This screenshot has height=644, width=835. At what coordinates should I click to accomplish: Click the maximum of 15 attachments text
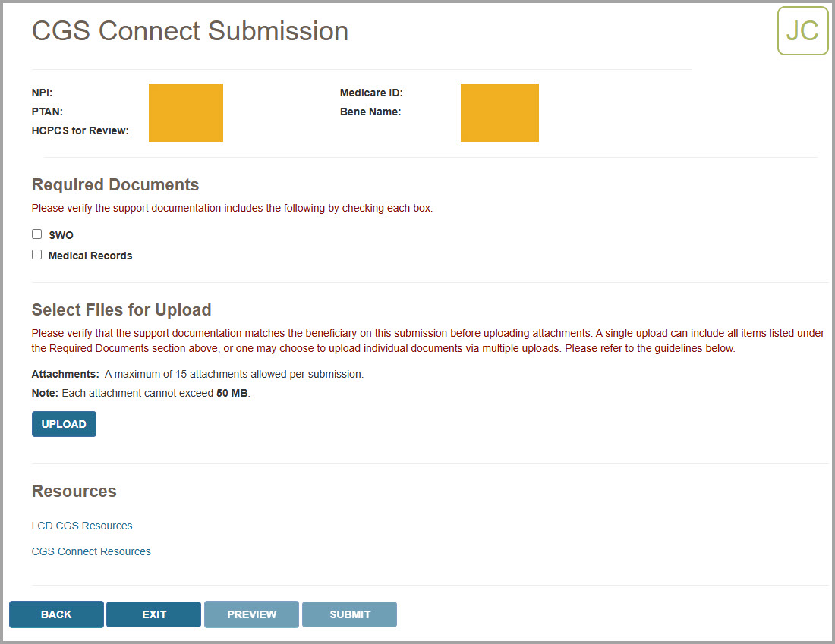pos(235,374)
